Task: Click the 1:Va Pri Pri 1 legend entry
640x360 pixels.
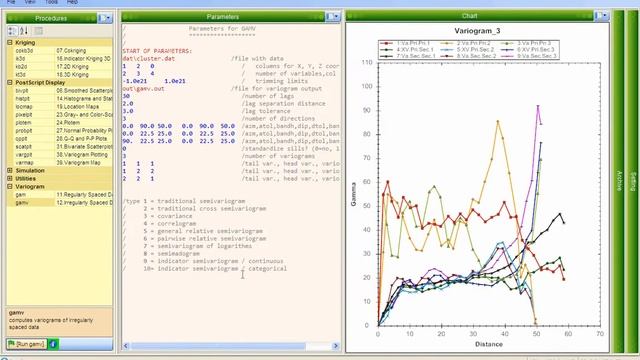Action: pyautogui.click(x=405, y=43)
